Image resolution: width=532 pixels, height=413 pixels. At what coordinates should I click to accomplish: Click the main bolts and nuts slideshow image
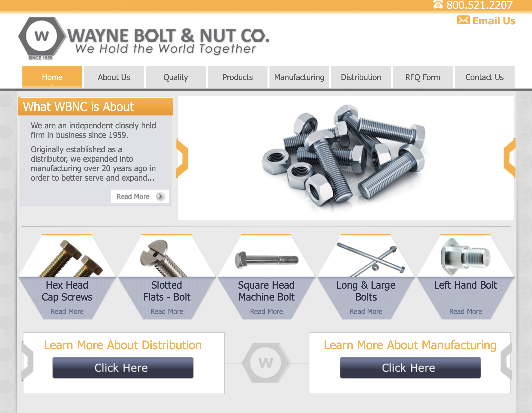coord(346,158)
